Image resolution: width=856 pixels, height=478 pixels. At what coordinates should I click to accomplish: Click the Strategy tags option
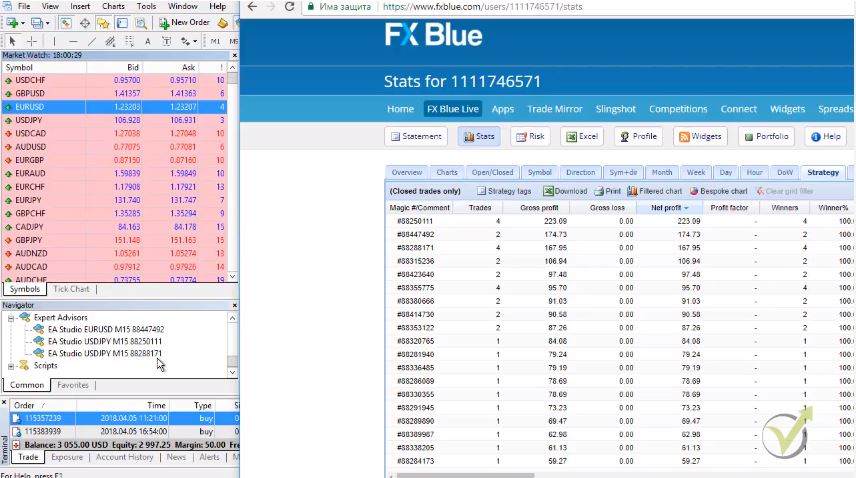[504, 191]
